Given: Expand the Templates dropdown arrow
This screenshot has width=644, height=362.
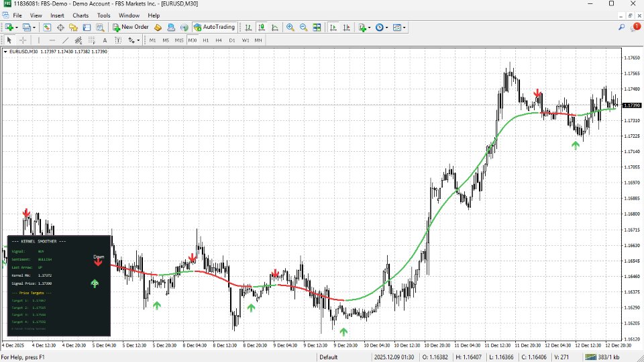Looking at the screenshot, I should [x=404, y=28].
